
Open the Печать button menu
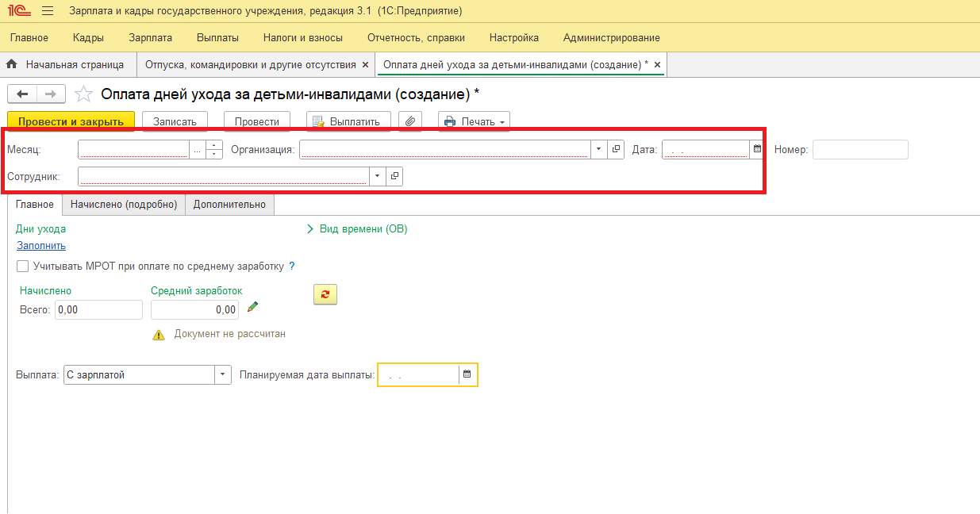[474, 121]
